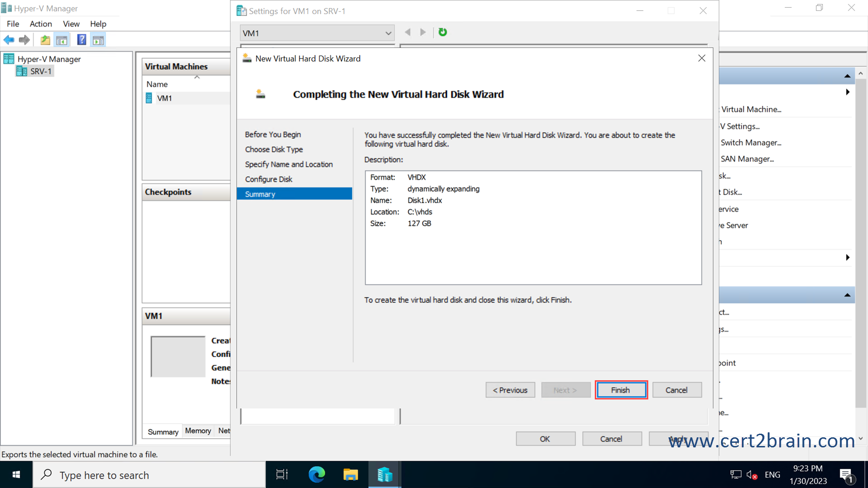868x488 pixels.
Task: Open File Explorer from the taskbar
Action: (x=351, y=475)
